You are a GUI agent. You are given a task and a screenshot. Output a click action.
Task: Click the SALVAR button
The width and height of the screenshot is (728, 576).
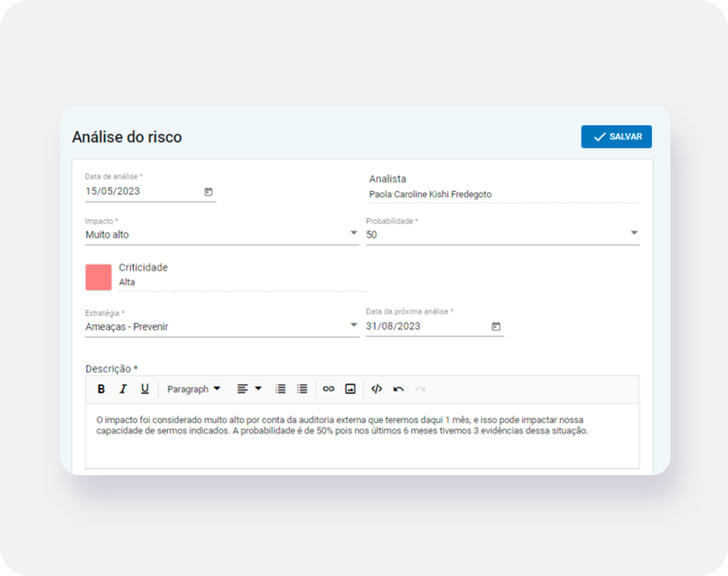[616, 137]
